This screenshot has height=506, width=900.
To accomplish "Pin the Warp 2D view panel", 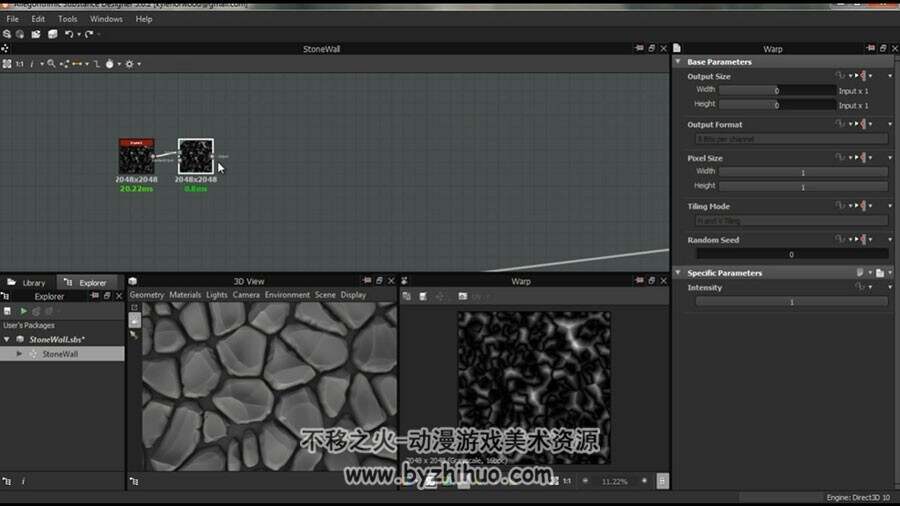I will point(639,281).
